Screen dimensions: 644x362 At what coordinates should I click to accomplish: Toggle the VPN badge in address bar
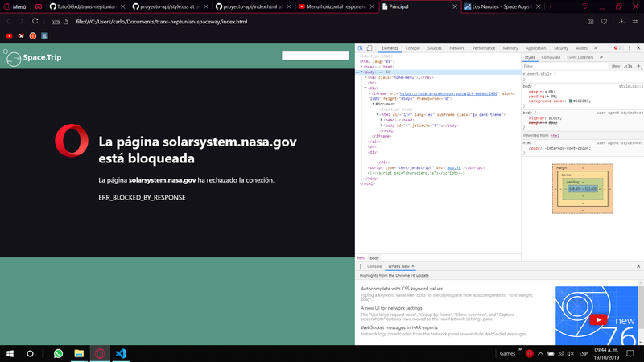click(x=56, y=21)
